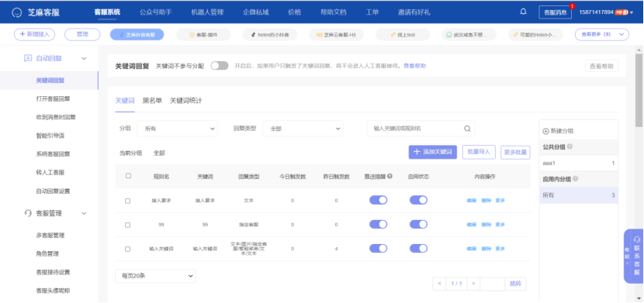Toggle 关键词不参与分配 switch
644x303 pixels.
pyautogui.click(x=220, y=66)
